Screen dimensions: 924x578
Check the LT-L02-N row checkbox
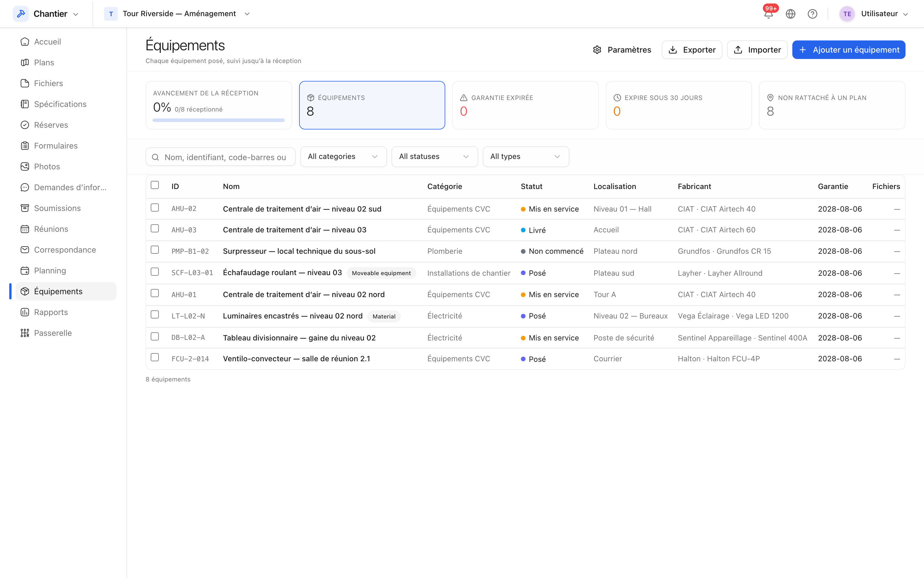tap(155, 315)
